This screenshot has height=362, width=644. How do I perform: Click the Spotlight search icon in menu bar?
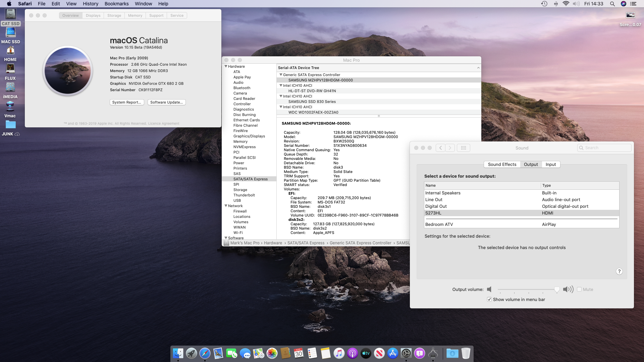pyautogui.click(x=612, y=4)
